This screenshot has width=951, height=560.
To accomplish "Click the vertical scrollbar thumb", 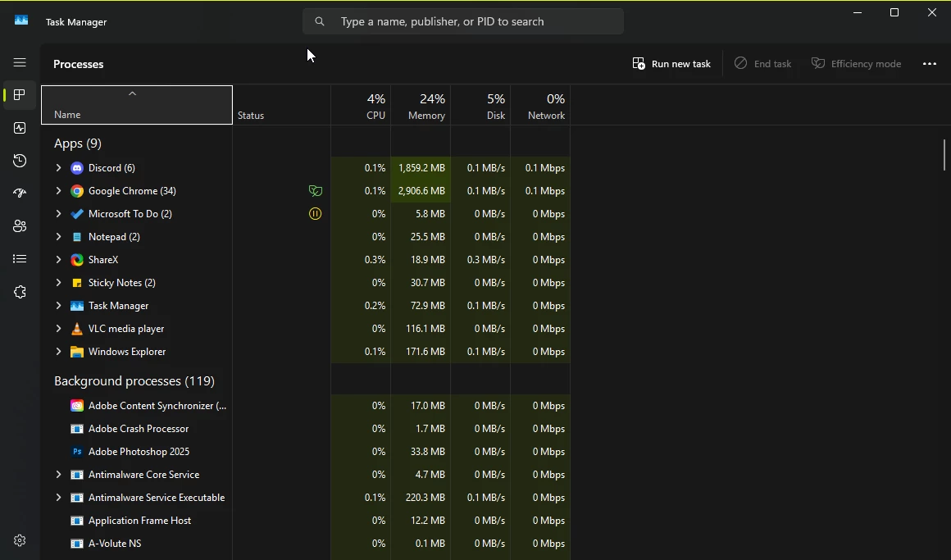I will 944,155.
